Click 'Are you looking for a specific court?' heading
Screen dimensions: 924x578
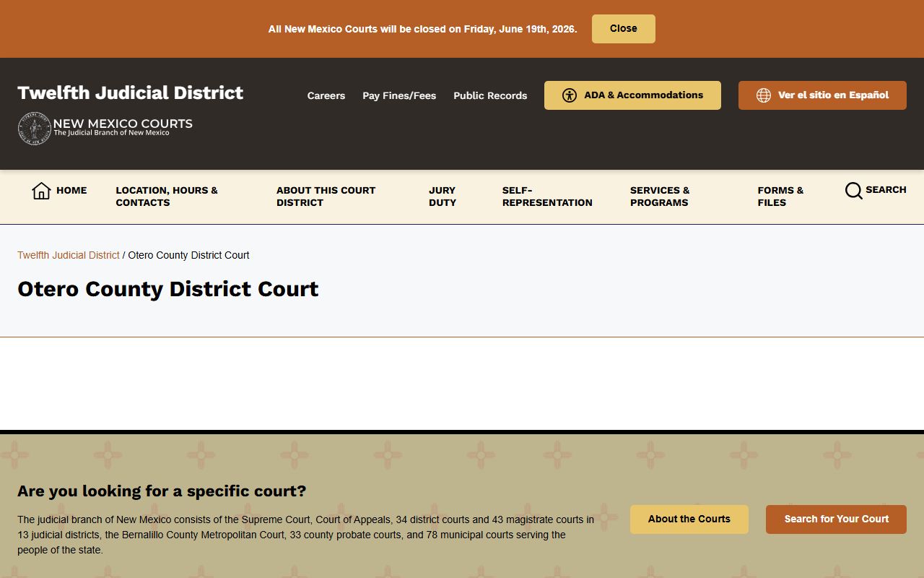click(162, 491)
